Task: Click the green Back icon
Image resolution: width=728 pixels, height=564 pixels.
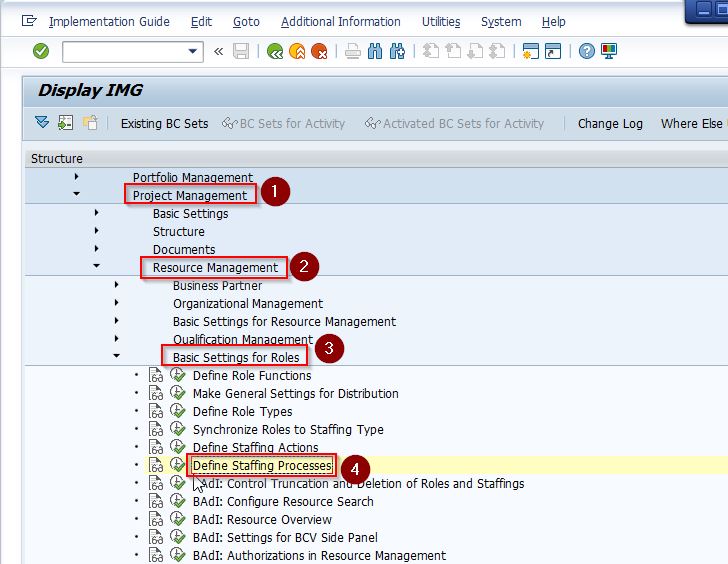Action: click(x=275, y=51)
